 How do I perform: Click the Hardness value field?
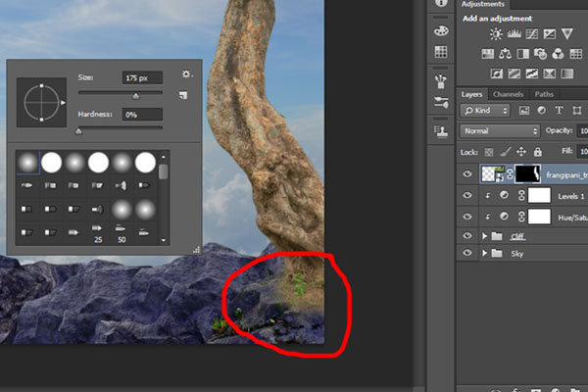coord(142,115)
